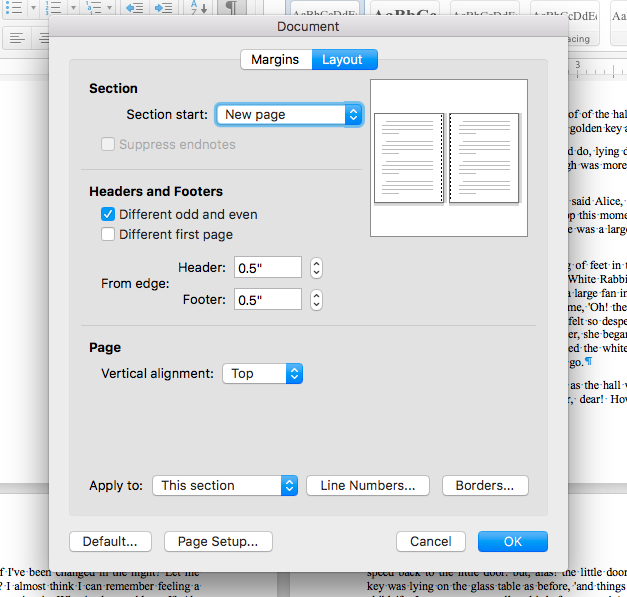
Task: Click the sort A-Z icon
Action: (198, 7)
